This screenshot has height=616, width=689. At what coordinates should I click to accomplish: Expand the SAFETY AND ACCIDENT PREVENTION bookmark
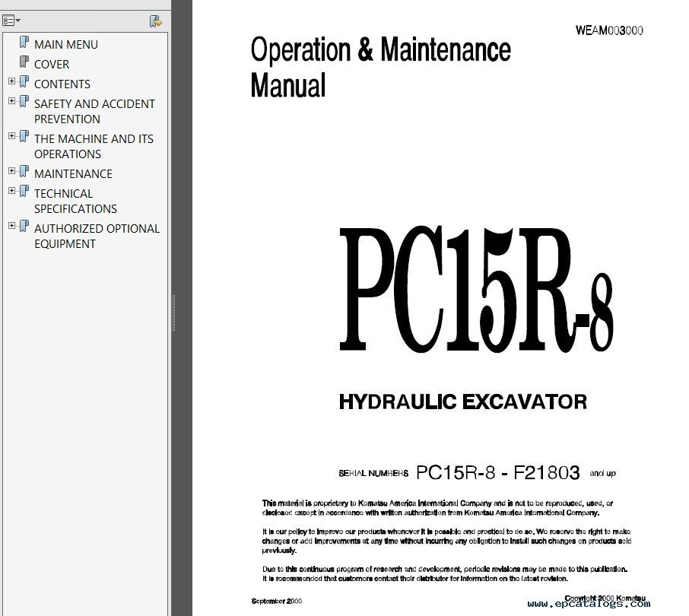pos(12,101)
